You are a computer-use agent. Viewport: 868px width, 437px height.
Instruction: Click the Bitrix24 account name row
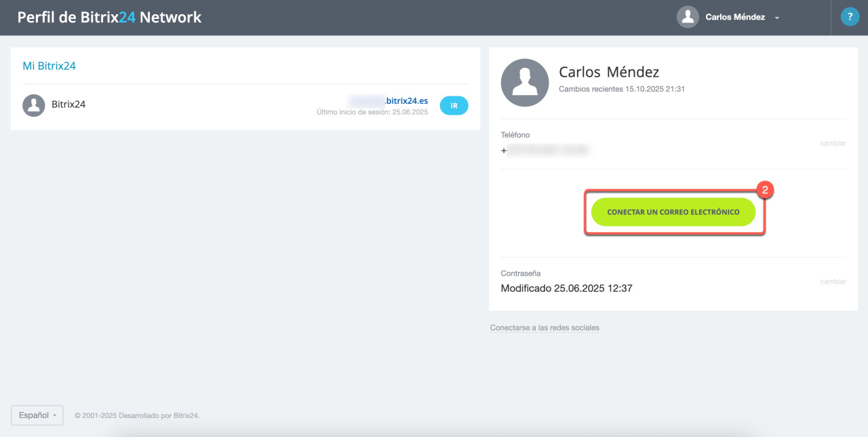tap(68, 104)
